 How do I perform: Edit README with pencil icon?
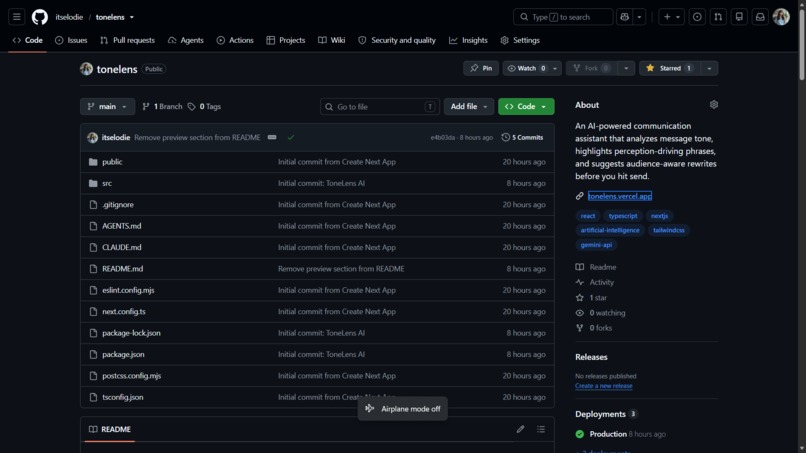520,429
